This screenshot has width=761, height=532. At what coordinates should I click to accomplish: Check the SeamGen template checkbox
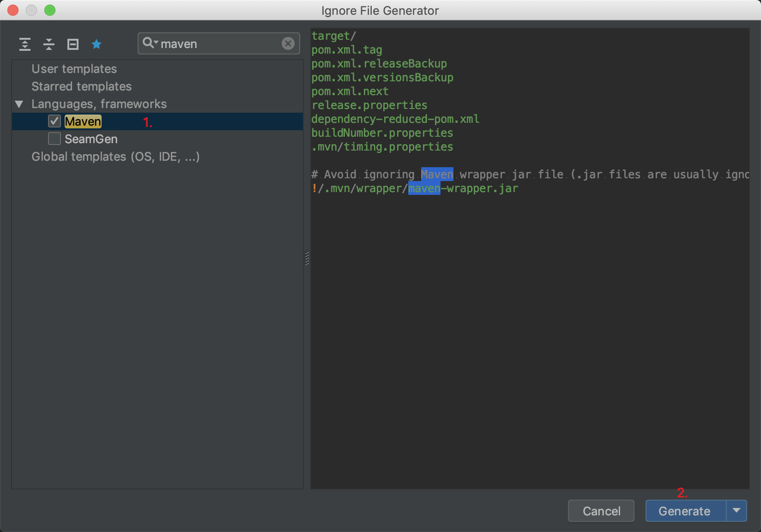pyautogui.click(x=54, y=139)
